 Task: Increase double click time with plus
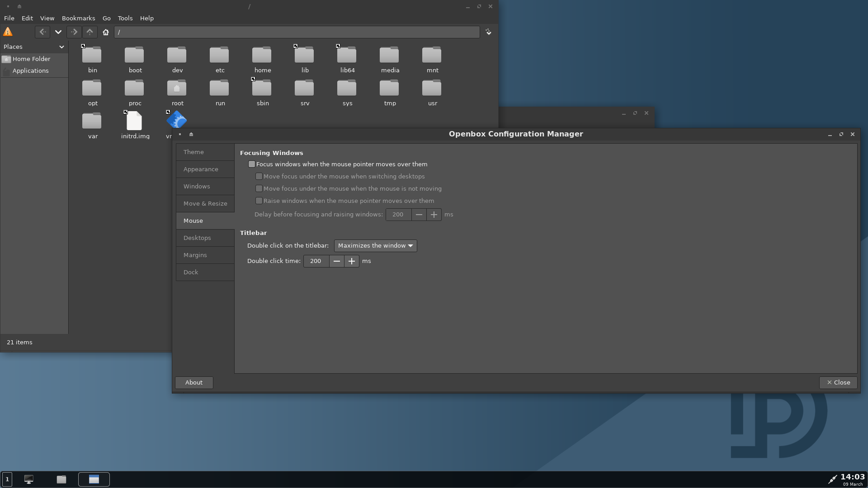pyautogui.click(x=352, y=261)
